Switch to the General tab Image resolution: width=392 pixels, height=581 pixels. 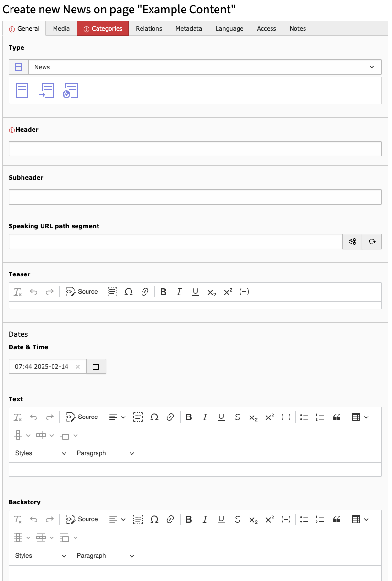pyautogui.click(x=24, y=28)
